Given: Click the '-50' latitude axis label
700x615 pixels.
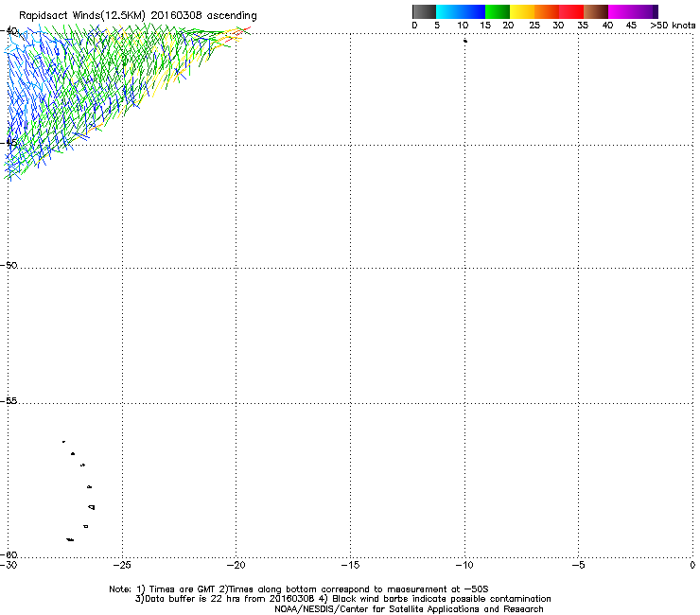Looking at the screenshot, I should click(9, 265).
